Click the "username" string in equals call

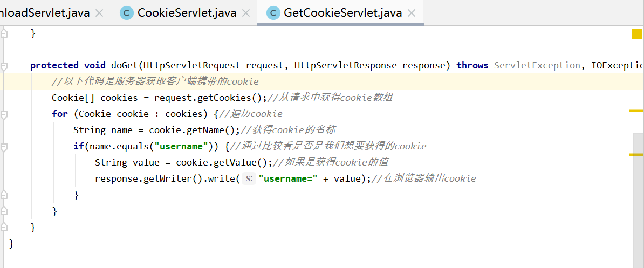tap(181, 146)
